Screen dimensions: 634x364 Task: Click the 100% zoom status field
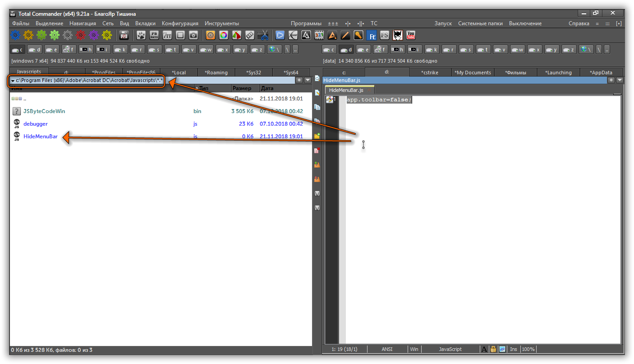point(528,349)
